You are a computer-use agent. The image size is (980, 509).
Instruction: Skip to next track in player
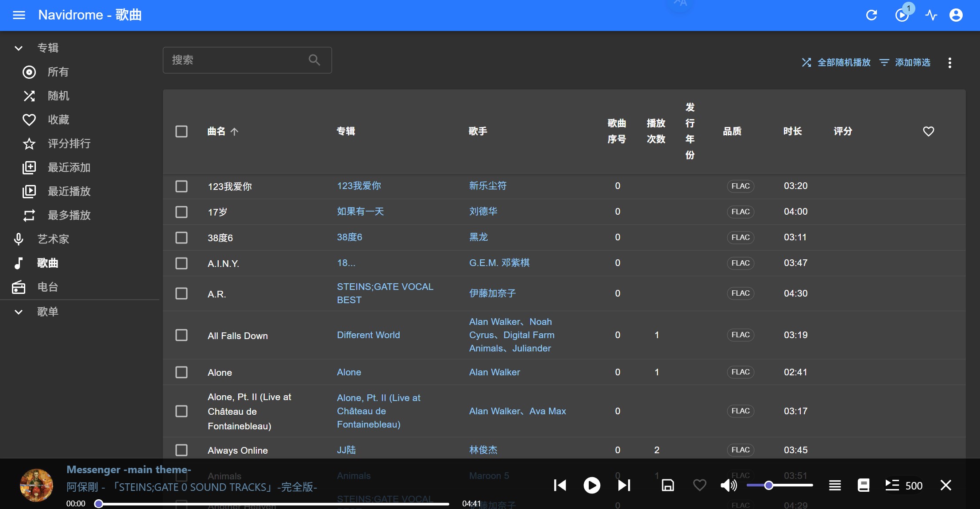pyautogui.click(x=624, y=486)
